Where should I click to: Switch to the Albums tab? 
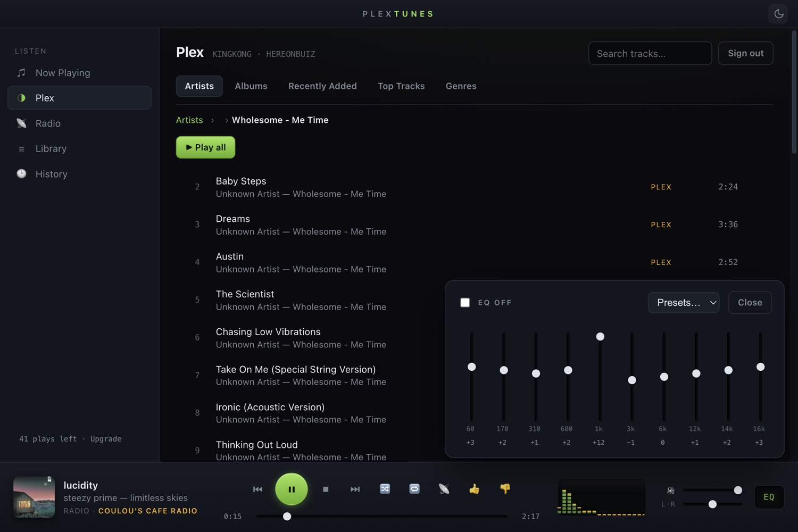click(x=251, y=86)
